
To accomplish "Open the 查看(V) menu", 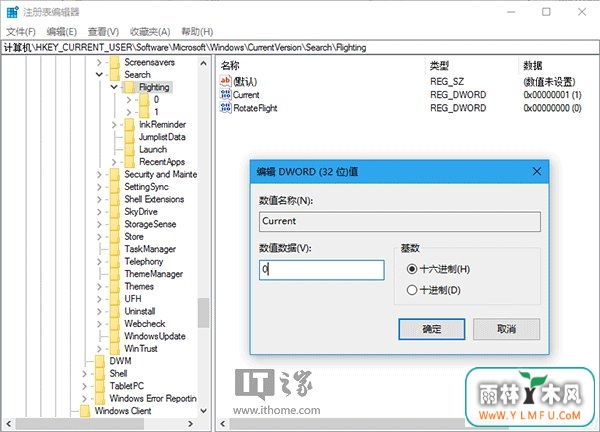I will tap(103, 32).
